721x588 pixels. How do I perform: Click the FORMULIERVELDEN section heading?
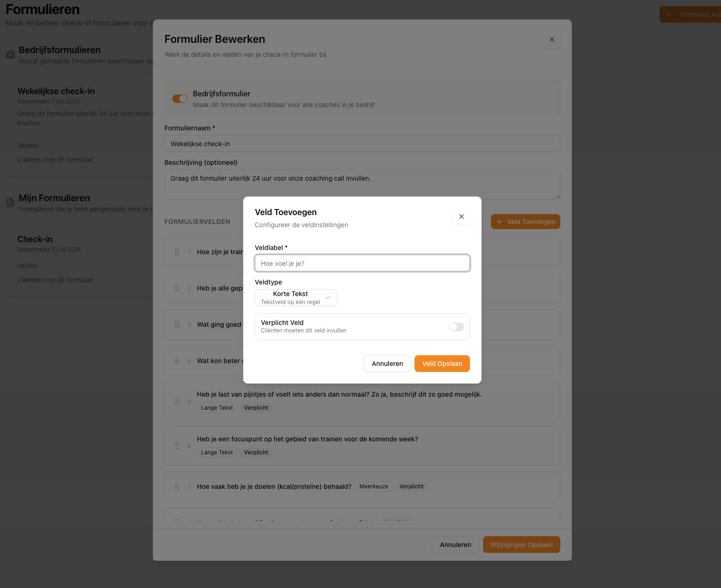[197, 222]
